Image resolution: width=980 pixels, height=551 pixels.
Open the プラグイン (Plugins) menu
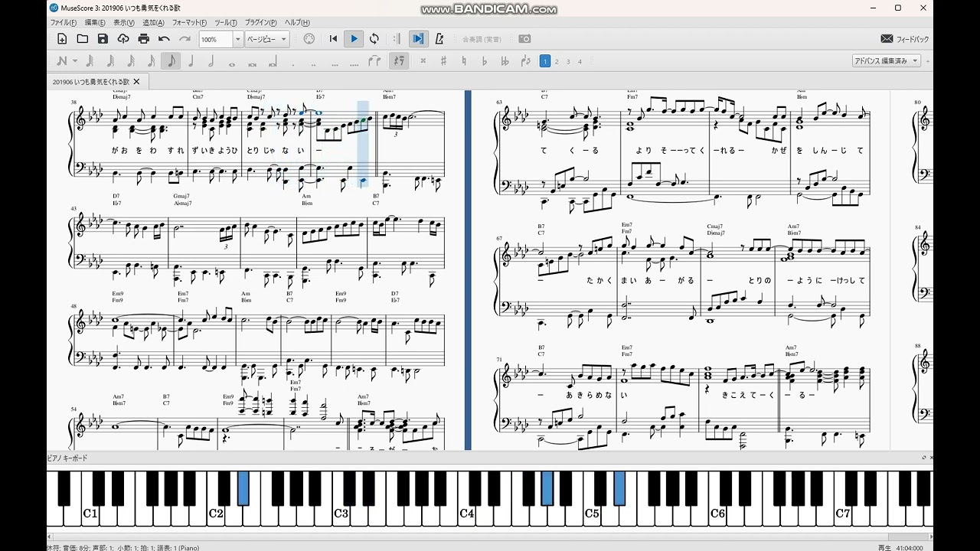click(261, 23)
